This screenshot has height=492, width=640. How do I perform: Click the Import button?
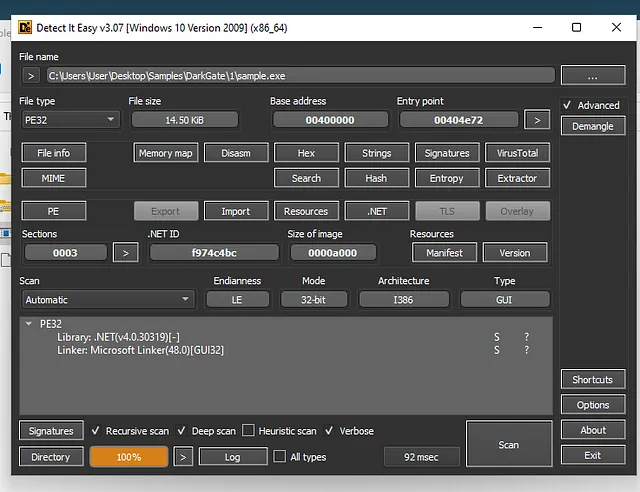[x=236, y=211]
